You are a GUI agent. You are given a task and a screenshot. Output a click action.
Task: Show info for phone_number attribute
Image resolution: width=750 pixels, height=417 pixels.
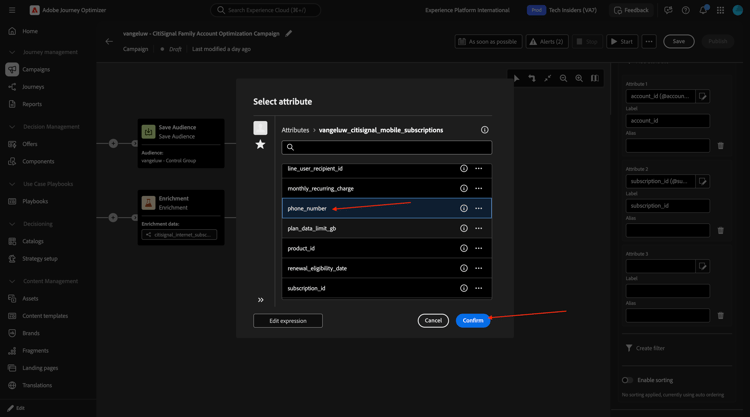[x=463, y=208]
